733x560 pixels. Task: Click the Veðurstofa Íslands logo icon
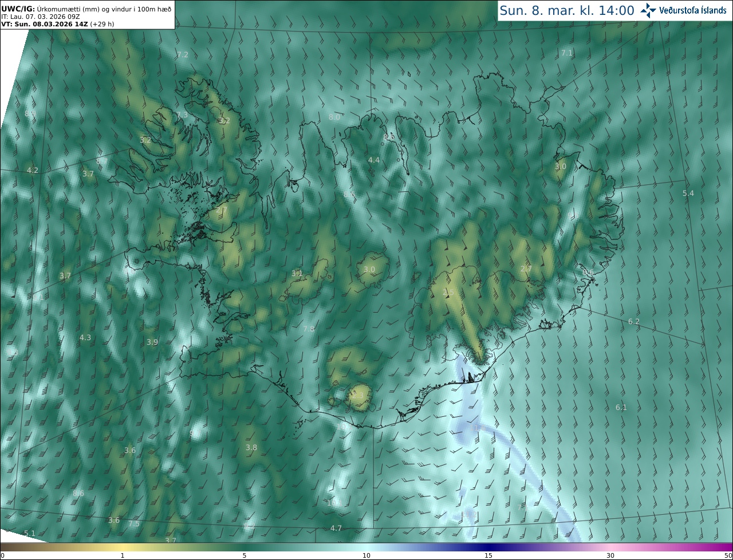tap(648, 10)
